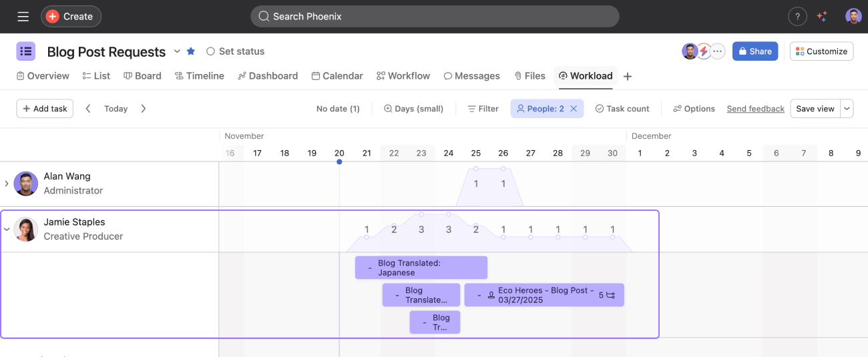Click the Help question mark icon

pos(797,17)
